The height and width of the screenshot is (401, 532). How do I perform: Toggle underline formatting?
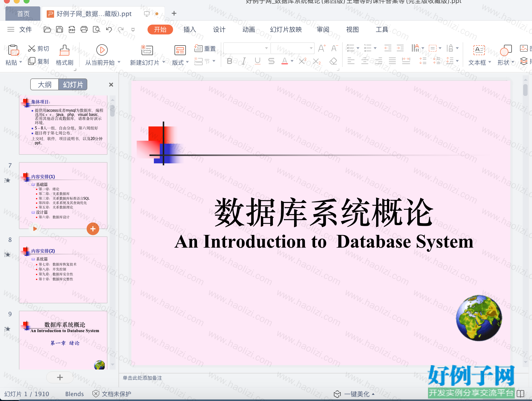point(258,61)
